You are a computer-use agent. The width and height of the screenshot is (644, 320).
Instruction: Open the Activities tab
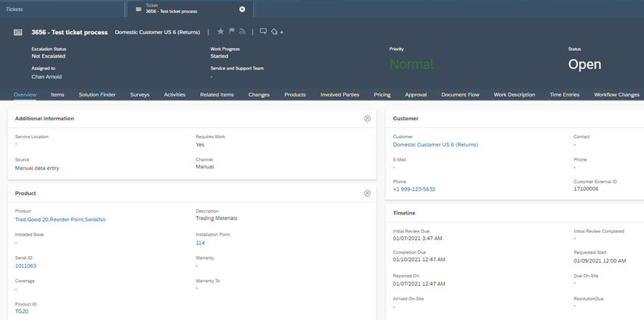click(x=174, y=95)
